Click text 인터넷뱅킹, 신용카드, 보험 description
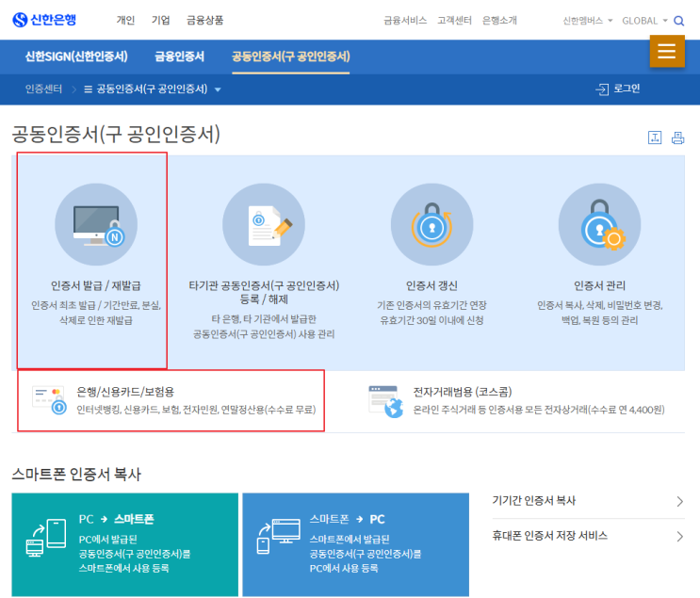Image resolution: width=700 pixels, height=598 pixels. (x=196, y=410)
